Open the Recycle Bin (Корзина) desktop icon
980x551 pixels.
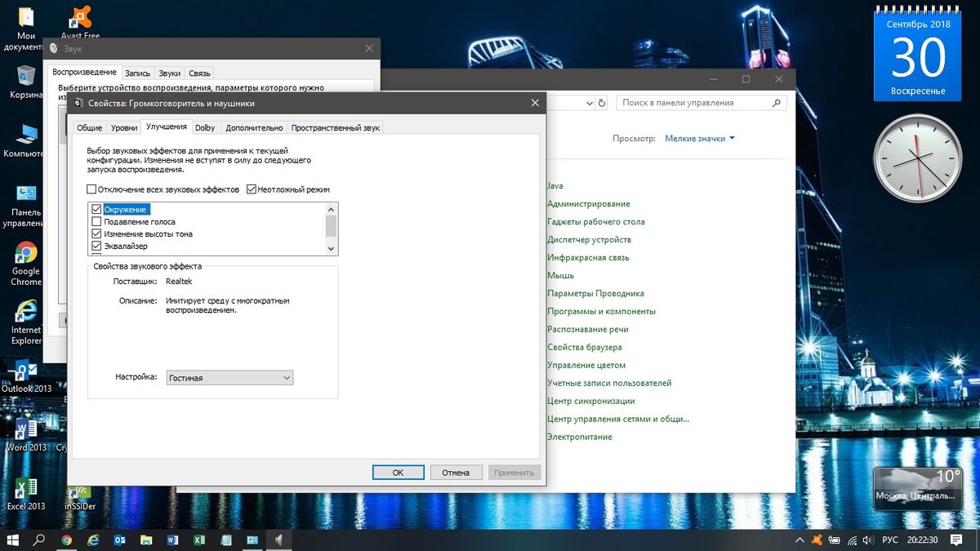[x=25, y=77]
